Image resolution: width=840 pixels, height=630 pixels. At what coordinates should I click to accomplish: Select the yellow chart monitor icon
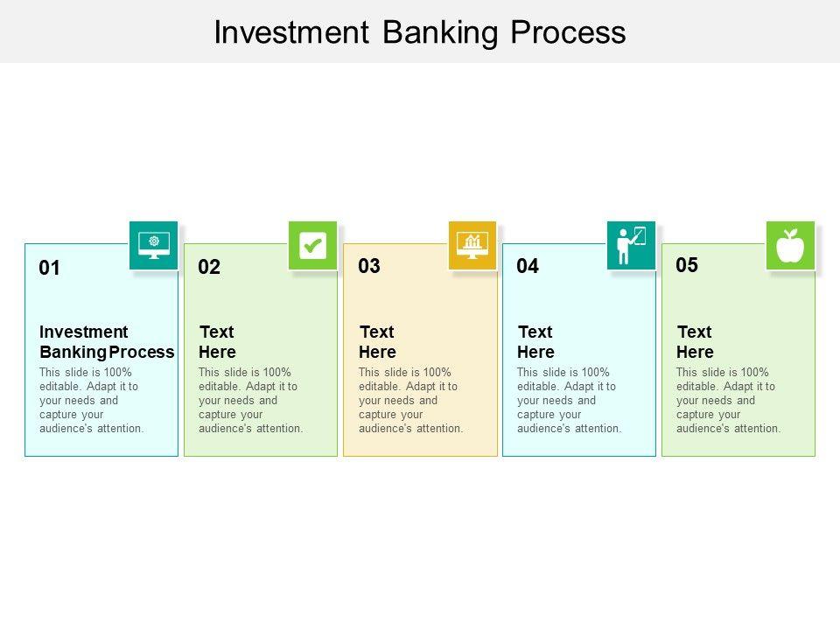point(472,245)
